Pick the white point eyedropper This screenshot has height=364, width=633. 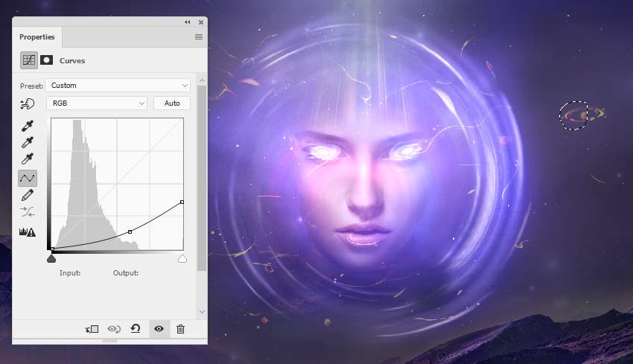[27, 159]
